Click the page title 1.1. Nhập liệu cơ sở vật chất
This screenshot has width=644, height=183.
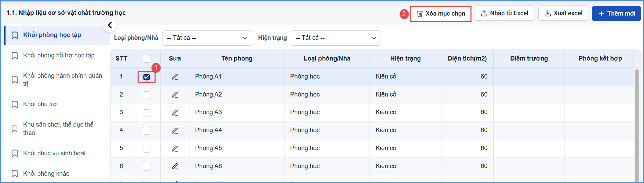coord(66,13)
